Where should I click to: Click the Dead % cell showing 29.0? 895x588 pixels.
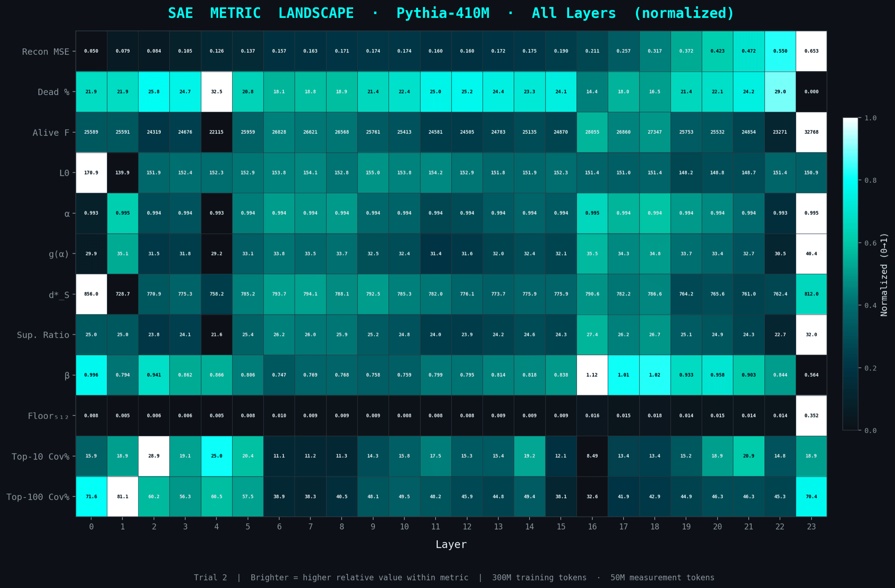coord(780,92)
